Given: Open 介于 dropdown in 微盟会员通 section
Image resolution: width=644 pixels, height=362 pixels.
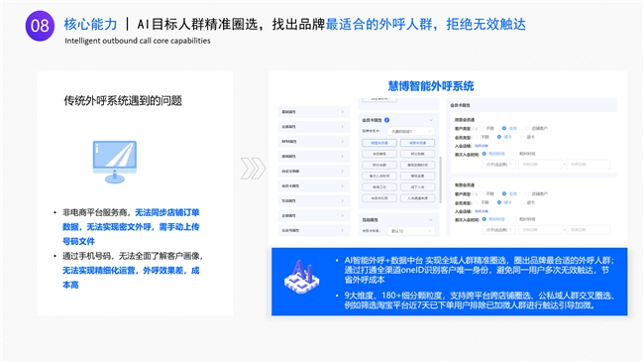Looking at the screenshot, I should tap(498, 164).
